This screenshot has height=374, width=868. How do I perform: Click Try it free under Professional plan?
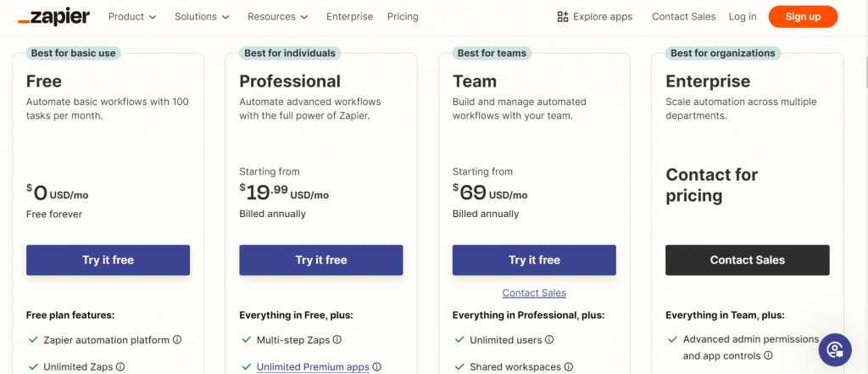click(321, 260)
